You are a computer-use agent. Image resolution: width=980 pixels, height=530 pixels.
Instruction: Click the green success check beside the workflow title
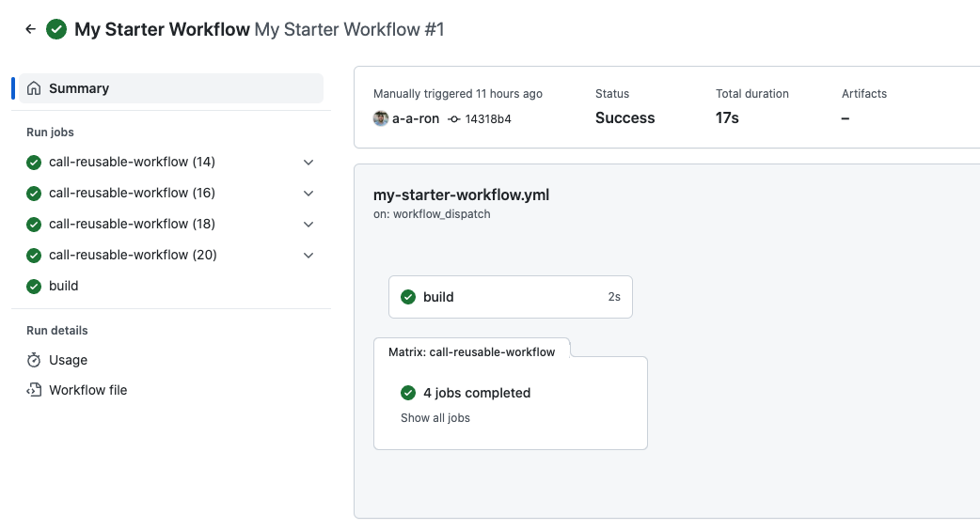click(56, 29)
